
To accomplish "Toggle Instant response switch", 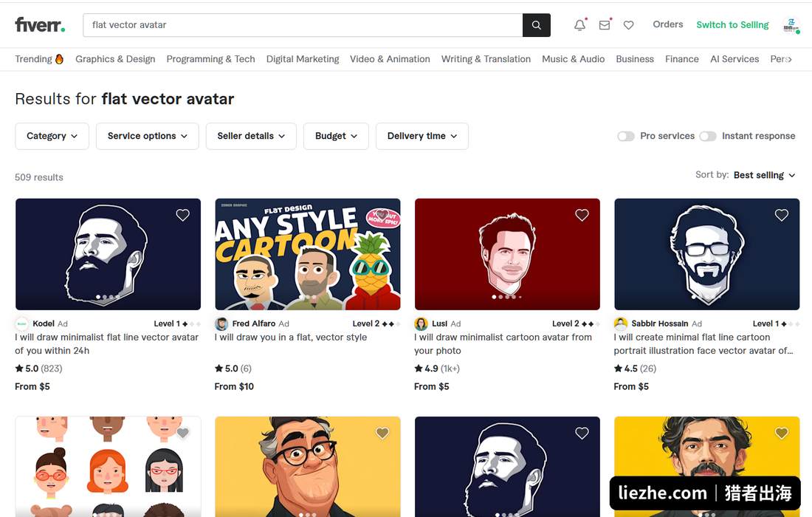I will [x=707, y=136].
